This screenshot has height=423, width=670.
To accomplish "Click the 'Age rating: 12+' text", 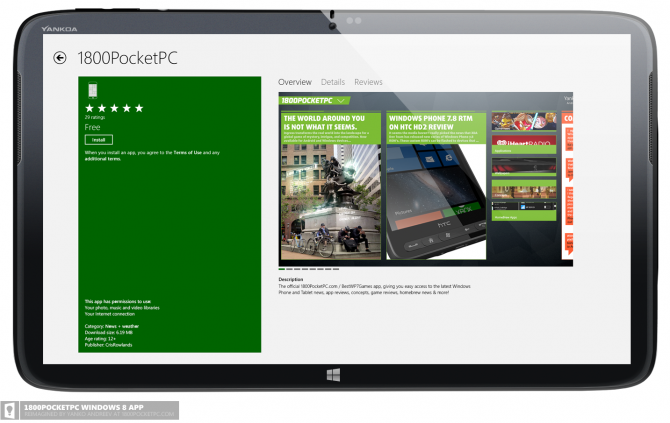I will [x=100, y=338].
